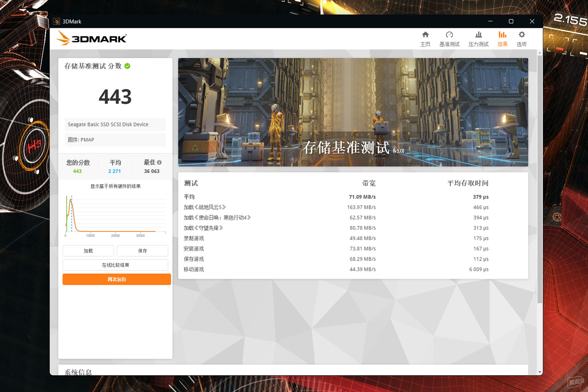588x392 pixels.
Task: Click the '加载《战地风云5》' row
Action: (353, 207)
